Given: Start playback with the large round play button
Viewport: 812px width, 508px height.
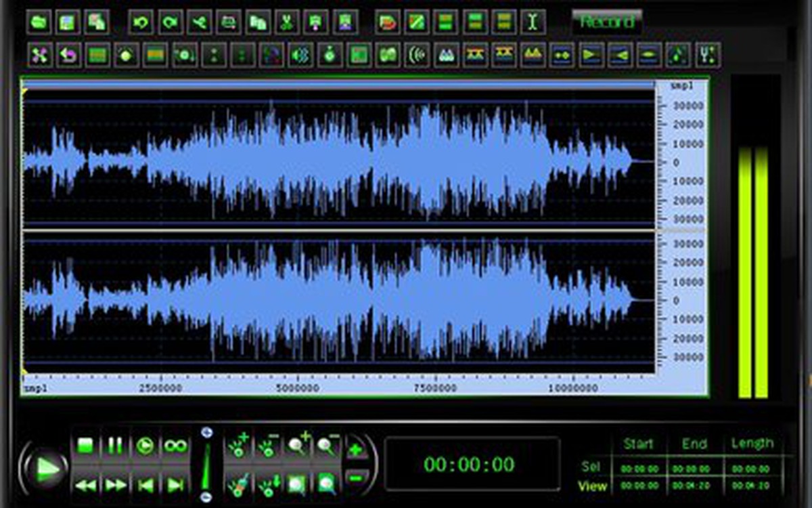Looking at the screenshot, I should click(47, 467).
